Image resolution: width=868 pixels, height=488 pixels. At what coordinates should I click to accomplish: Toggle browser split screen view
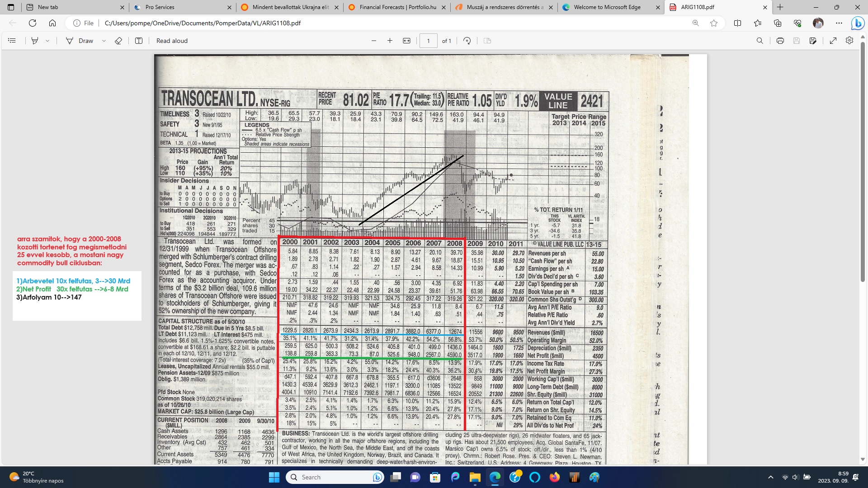(x=737, y=23)
